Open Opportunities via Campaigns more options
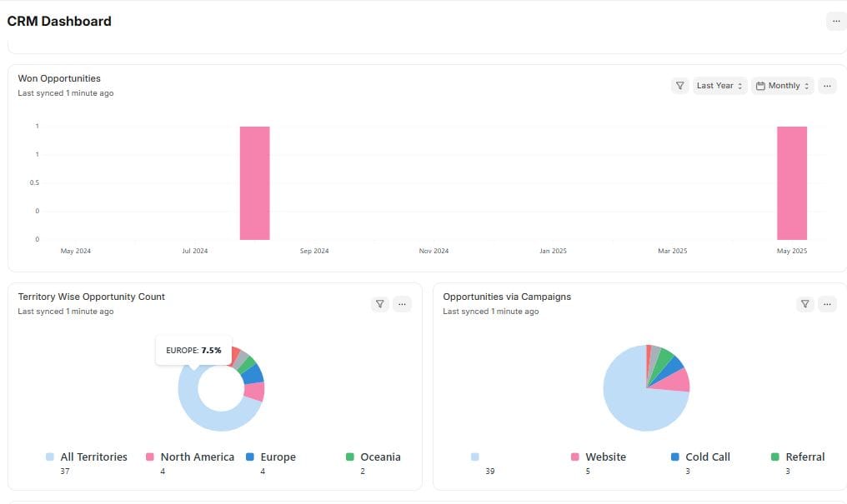The height and width of the screenshot is (504, 847). pyautogui.click(x=827, y=304)
